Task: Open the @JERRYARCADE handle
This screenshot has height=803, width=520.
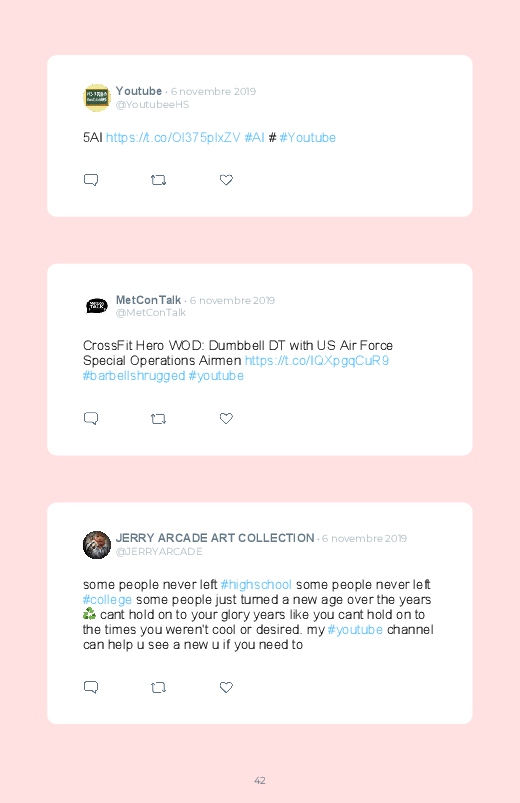Action: coord(159,552)
